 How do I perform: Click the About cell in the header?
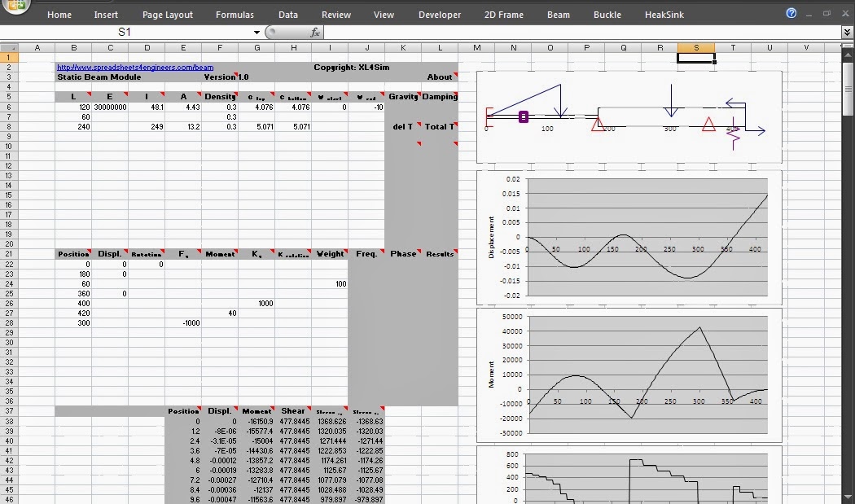440,77
